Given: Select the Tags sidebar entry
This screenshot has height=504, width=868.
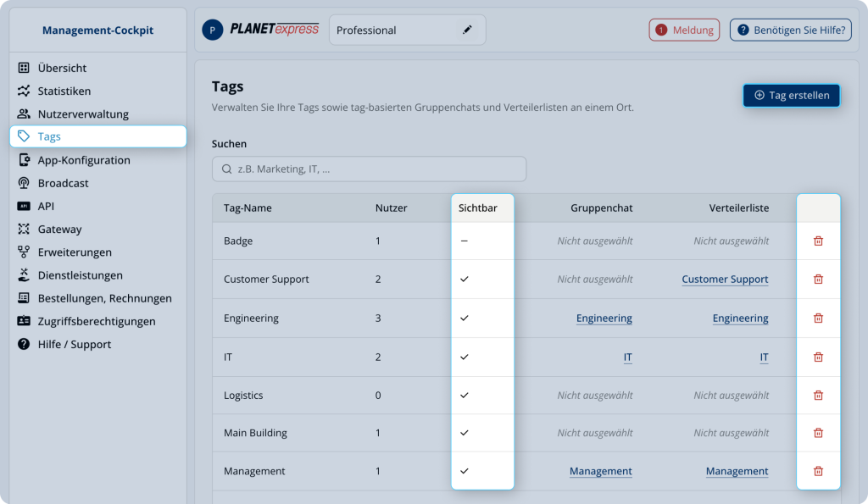Looking at the screenshot, I should pos(98,136).
